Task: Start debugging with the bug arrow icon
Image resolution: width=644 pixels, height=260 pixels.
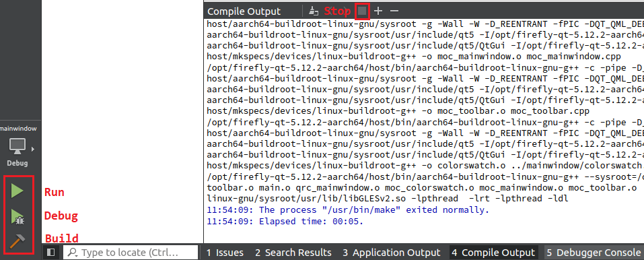Action: coord(17,216)
